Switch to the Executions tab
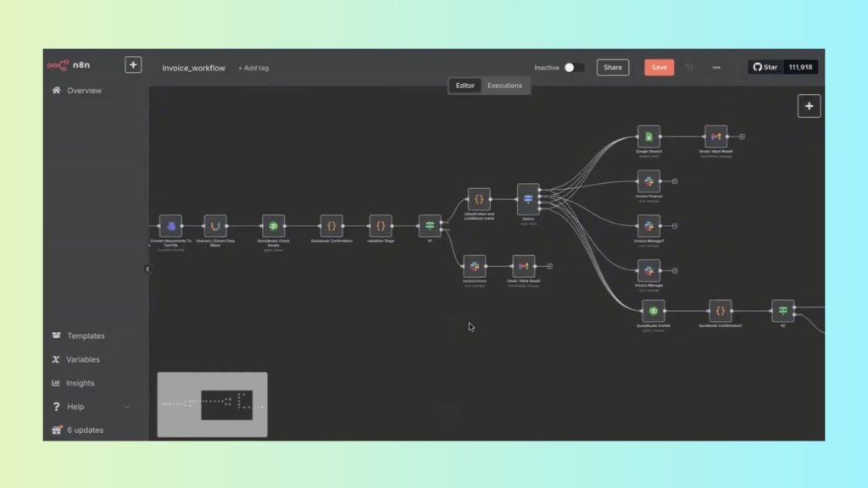The image size is (868, 488). click(504, 86)
